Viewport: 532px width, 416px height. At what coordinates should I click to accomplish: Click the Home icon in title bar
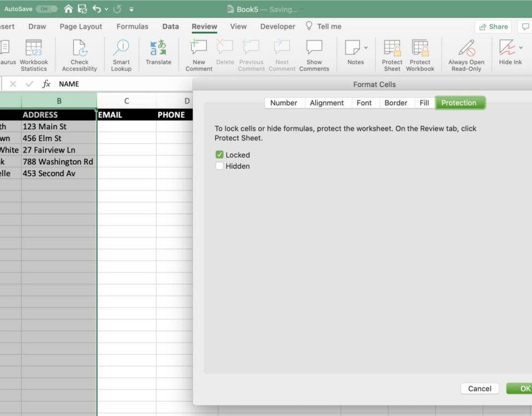(69, 9)
